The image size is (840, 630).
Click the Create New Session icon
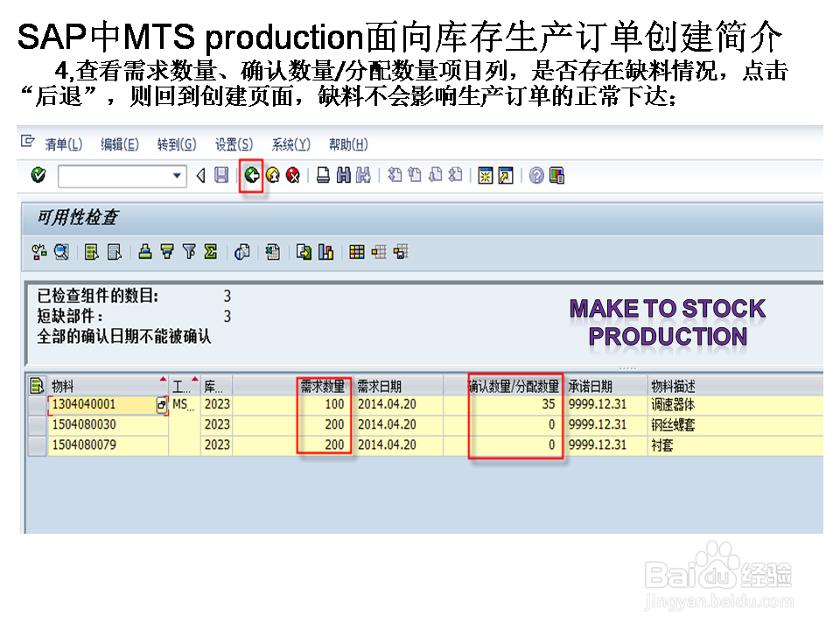pyautogui.click(x=486, y=176)
